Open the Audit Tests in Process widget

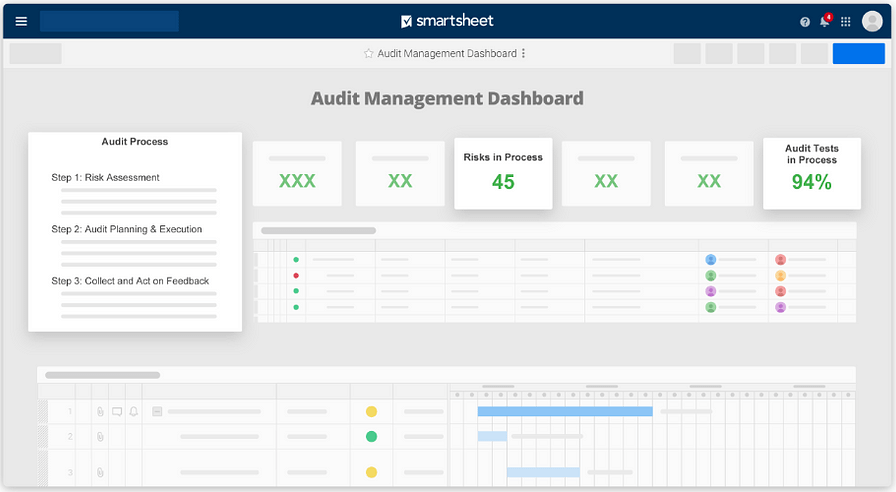tap(811, 173)
